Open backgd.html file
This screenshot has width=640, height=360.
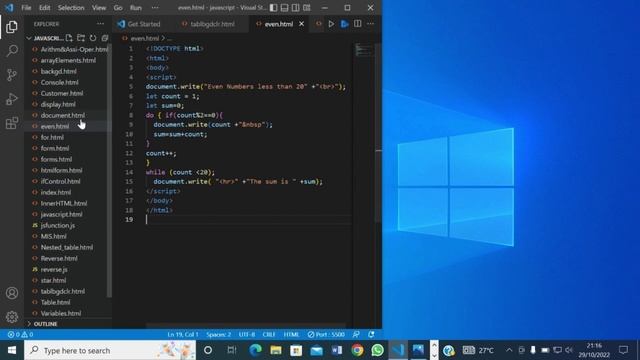pyautogui.click(x=58, y=71)
